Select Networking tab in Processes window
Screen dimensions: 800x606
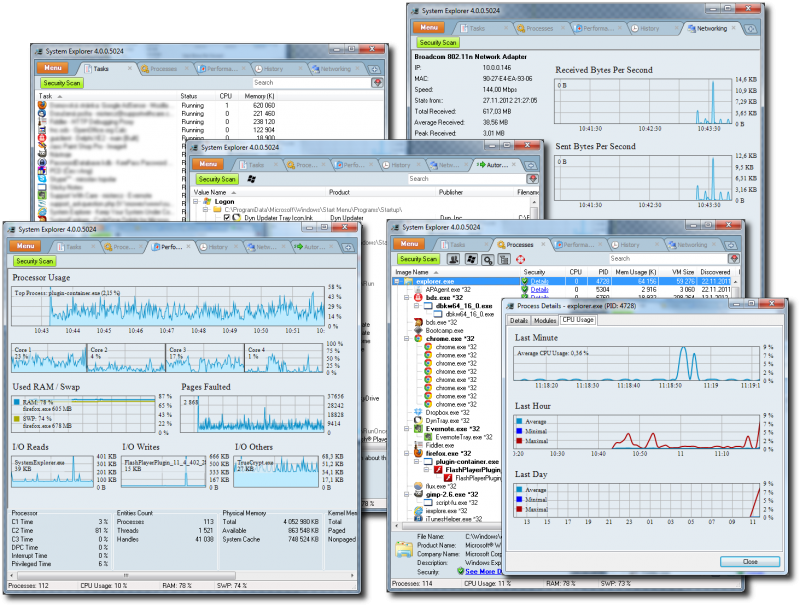(691, 245)
